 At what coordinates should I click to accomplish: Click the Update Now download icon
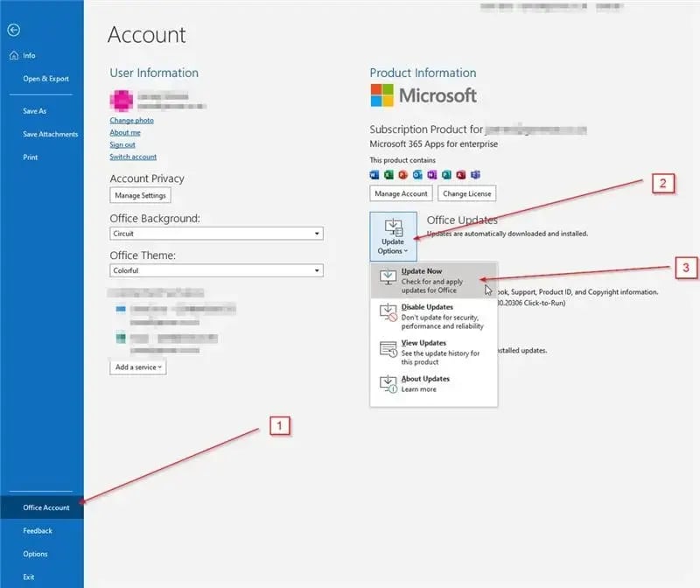pos(388,276)
